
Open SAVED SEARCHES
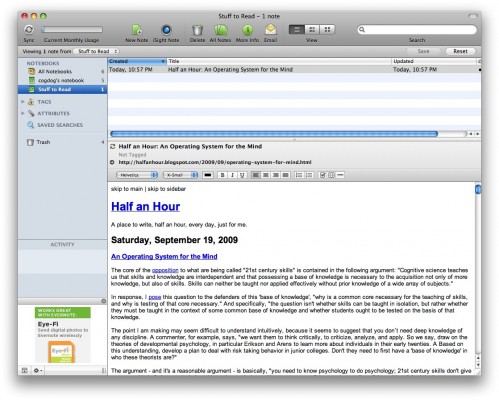click(60, 125)
